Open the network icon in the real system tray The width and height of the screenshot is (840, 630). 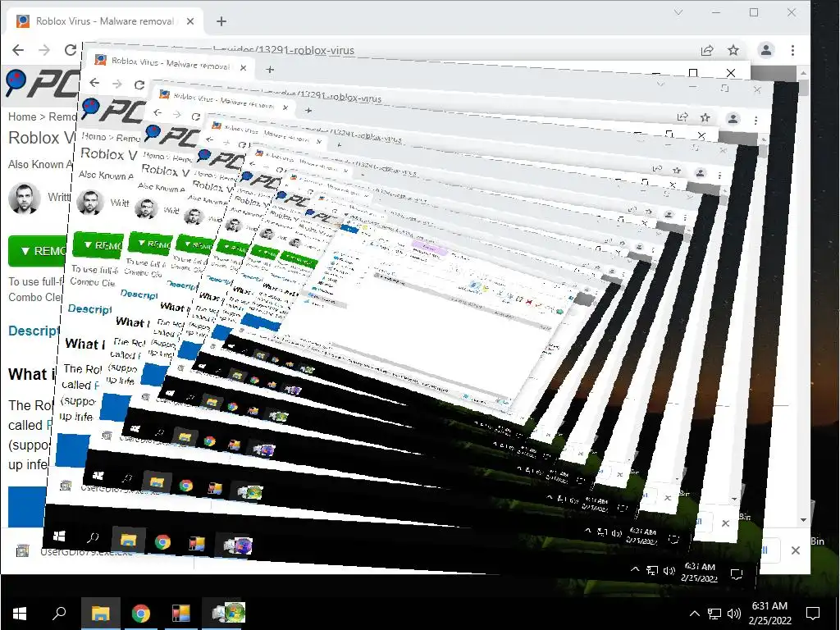point(714,614)
